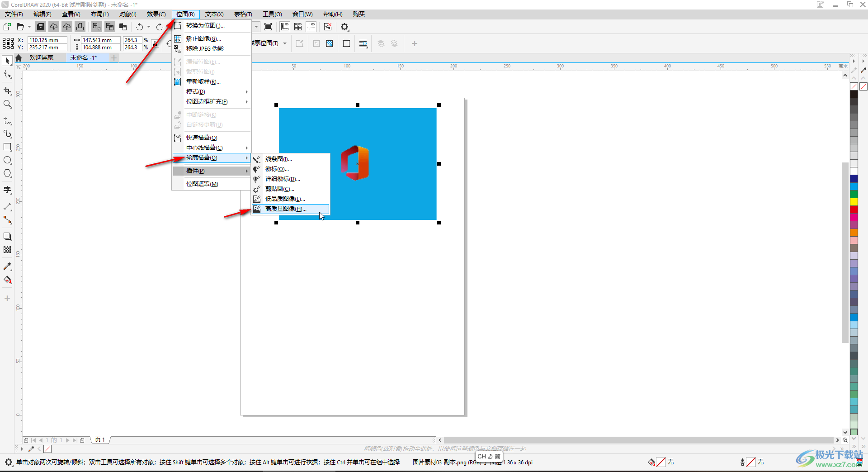Screen dimensions: 868x472
Task: Switch to the 未命名 -1* document tab
Action: pos(84,57)
